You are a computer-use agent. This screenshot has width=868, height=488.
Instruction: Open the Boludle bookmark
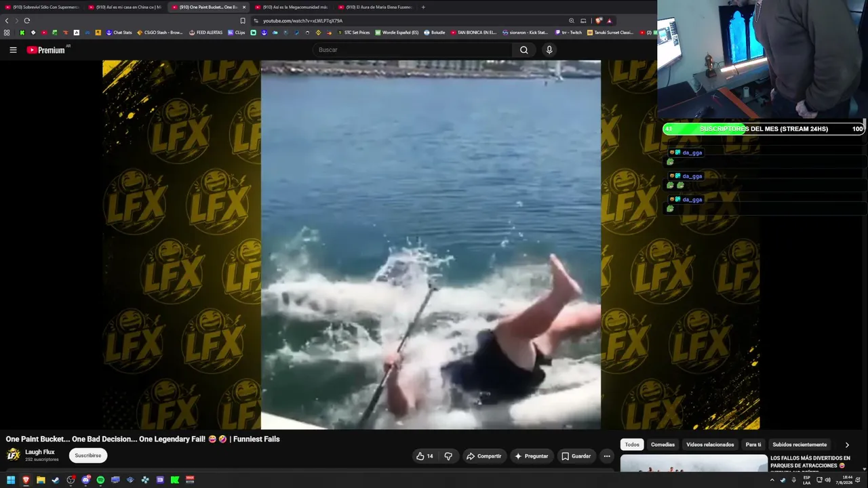pos(435,33)
